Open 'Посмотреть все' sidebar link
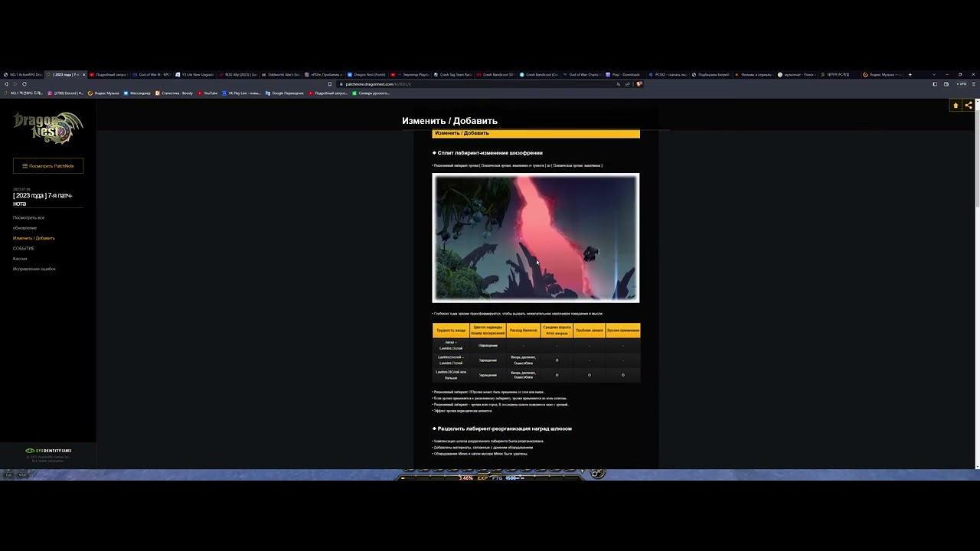Screen dimensions: 980x551 (x=28, y=217)
